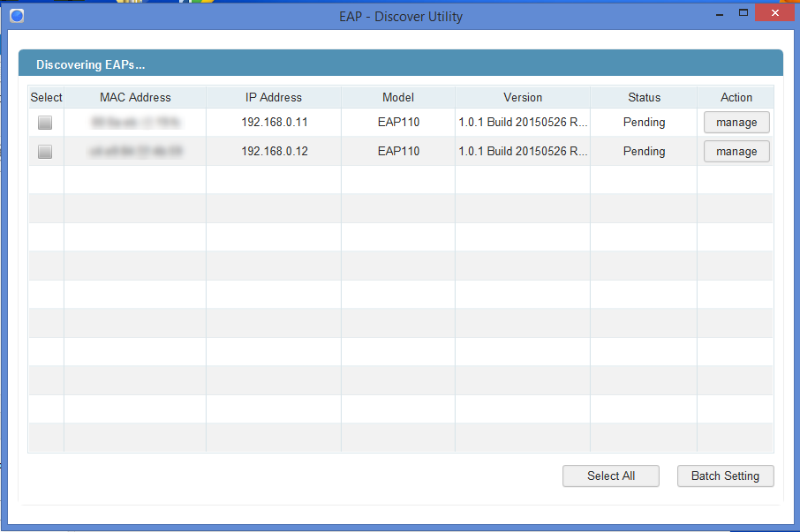Click the EAP Discover Utility title bar icon
Image resolution: width=800 pixels, height=532 pixels.
coord(16,15)
